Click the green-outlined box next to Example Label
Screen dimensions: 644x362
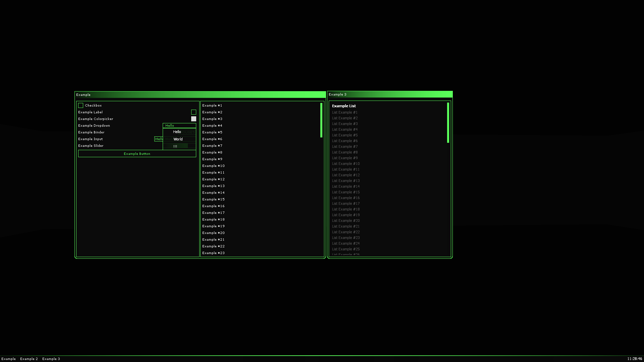pos(194,112)
